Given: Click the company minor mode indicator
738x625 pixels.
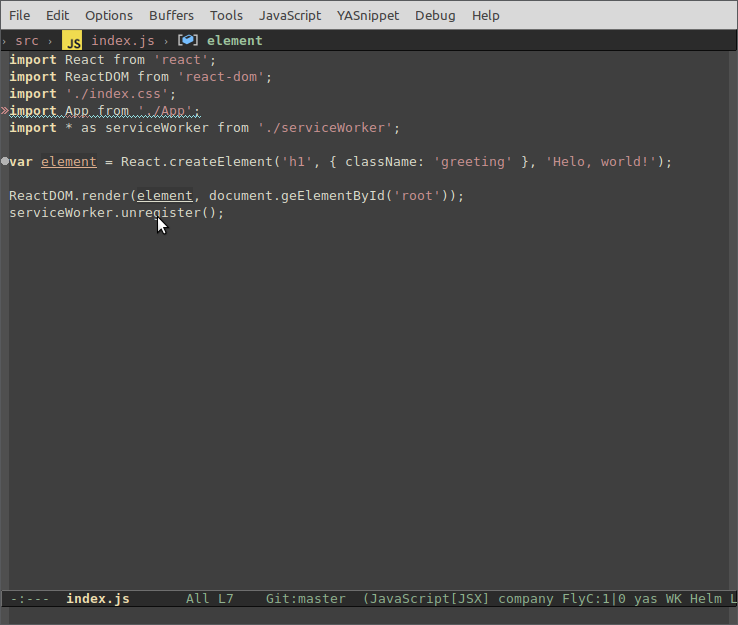Looking at the screenshot, I should coord(525,599).
